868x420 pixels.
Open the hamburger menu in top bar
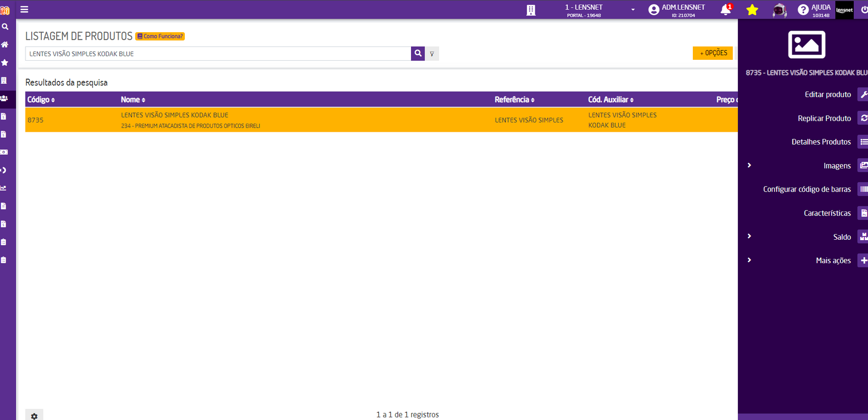24,10
